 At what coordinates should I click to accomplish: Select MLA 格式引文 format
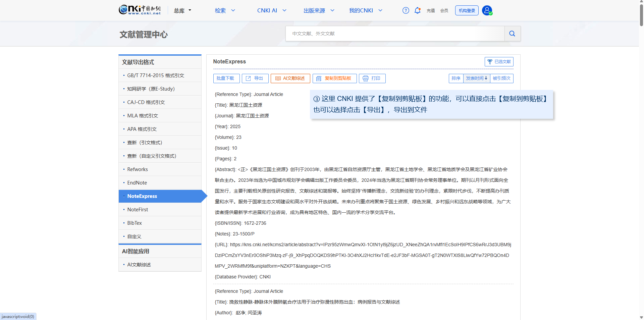point(160,116)
